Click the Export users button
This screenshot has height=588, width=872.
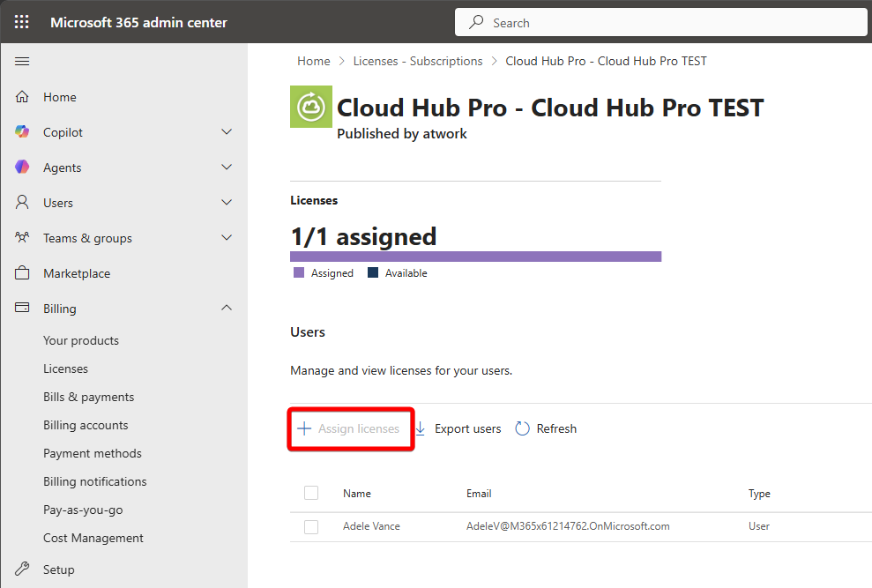(x=458, y=429)
